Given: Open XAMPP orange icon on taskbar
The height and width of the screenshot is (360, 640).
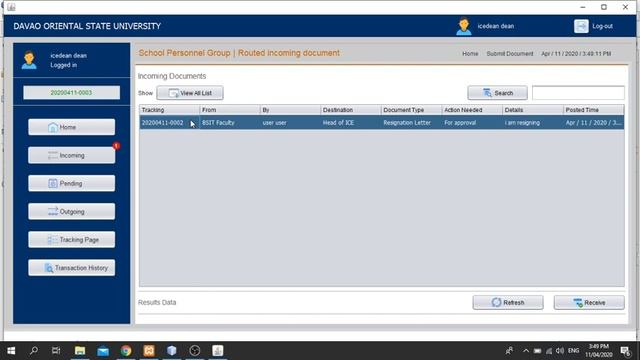Looking at the screenshot, I should pyautogui.click(x=149, y=351).
